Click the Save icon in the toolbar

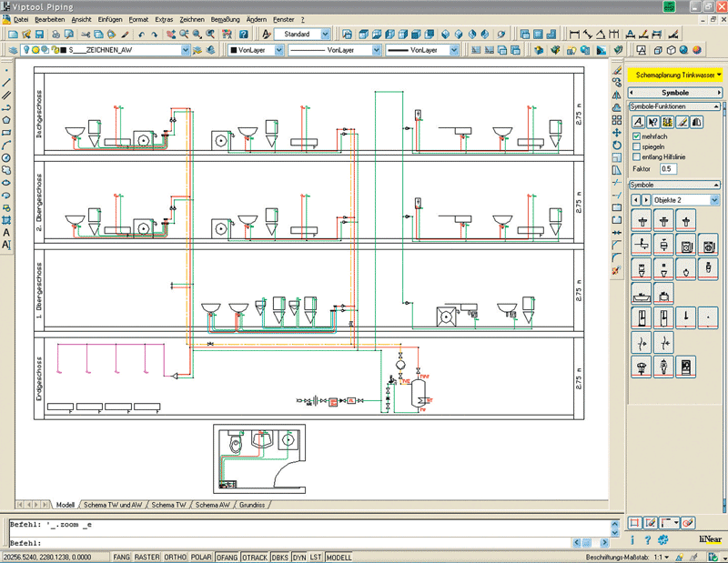click(x=40, y=35)
